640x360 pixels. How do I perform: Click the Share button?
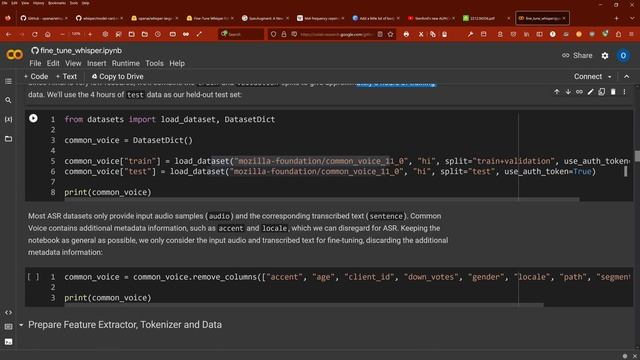(577, 56)
